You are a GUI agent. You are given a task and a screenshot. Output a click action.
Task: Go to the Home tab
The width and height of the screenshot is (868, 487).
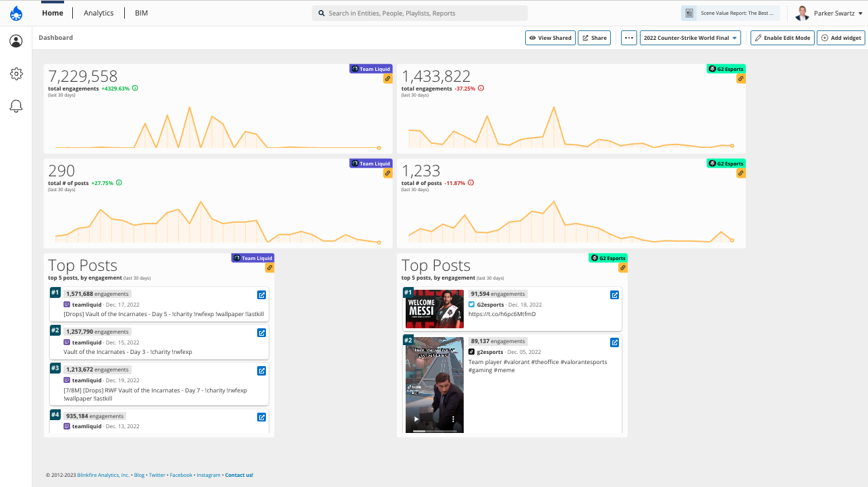click(53, 13)
